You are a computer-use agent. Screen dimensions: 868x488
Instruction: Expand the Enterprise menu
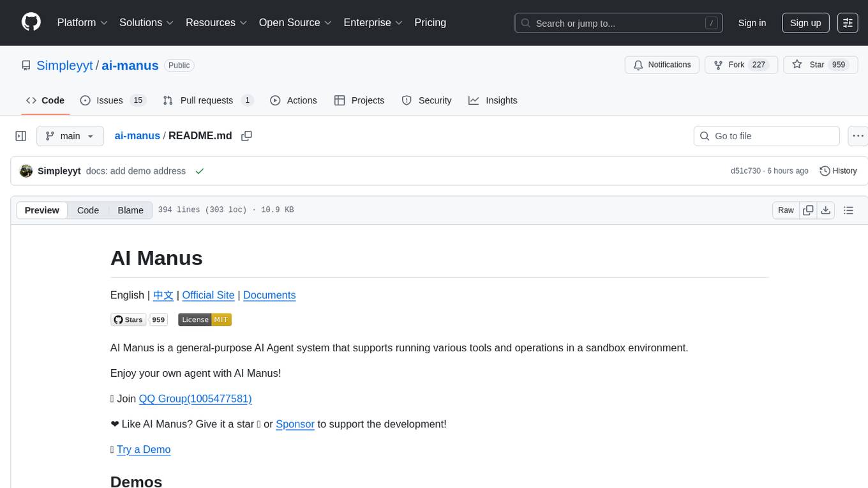(373, 22)
